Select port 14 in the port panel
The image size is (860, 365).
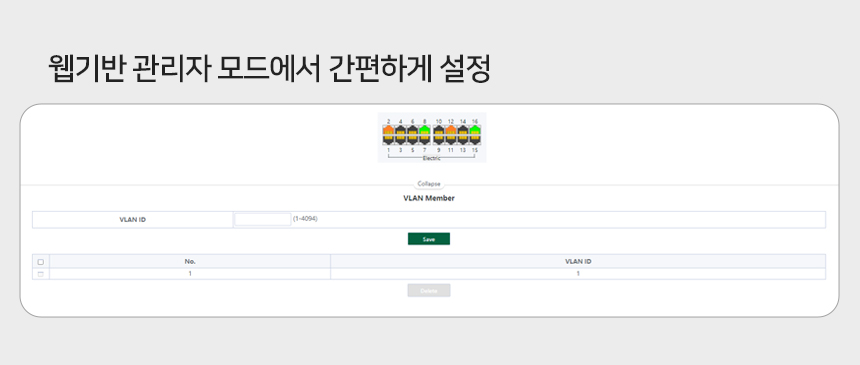click(463, 130)
